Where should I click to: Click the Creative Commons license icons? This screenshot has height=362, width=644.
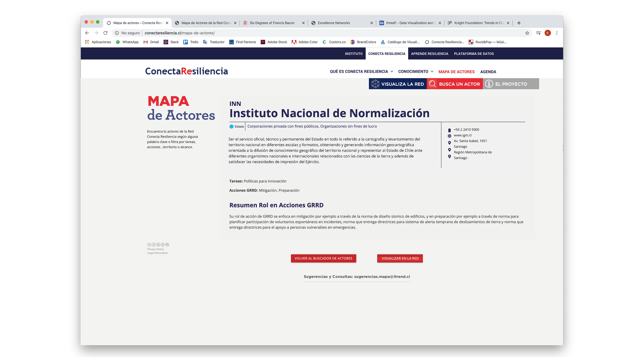(158, 244)
